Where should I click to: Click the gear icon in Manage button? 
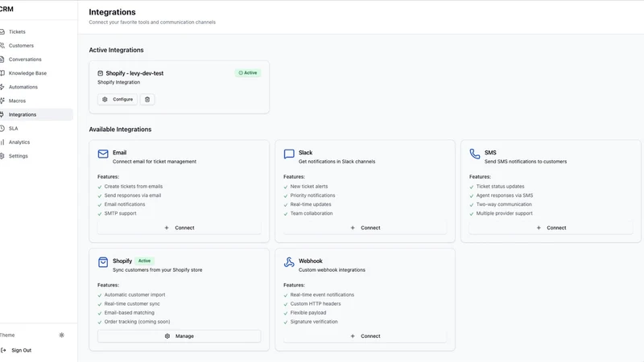click(167, 336)
